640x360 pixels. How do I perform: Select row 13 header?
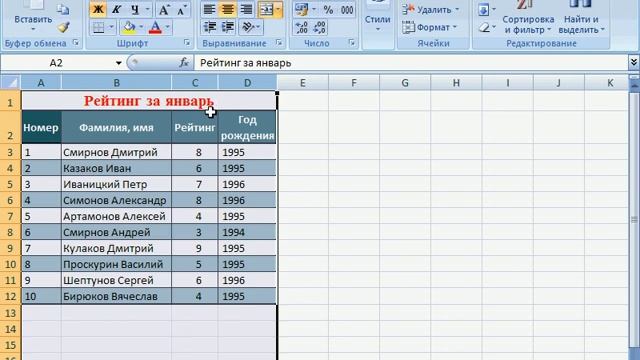pyautogui.click(x=10, y=313)
